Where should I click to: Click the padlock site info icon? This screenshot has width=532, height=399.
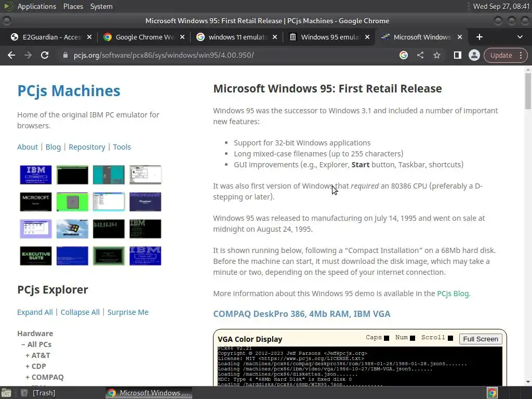click(65, 55)
